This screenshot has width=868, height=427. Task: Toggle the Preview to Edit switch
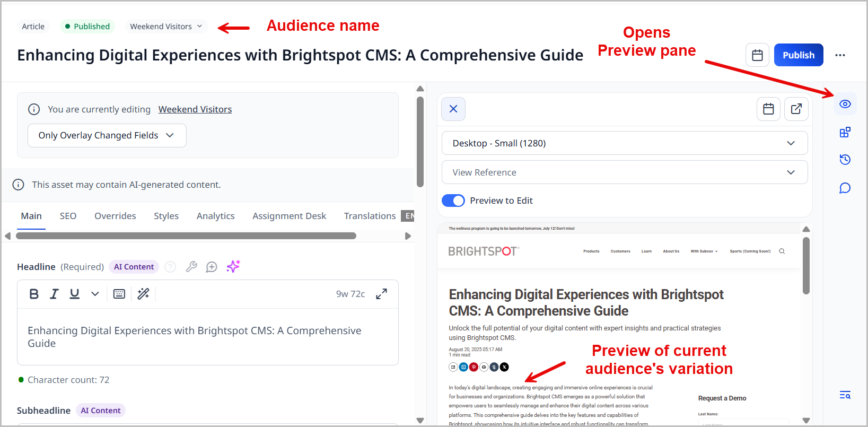click(x=453, y=201)
